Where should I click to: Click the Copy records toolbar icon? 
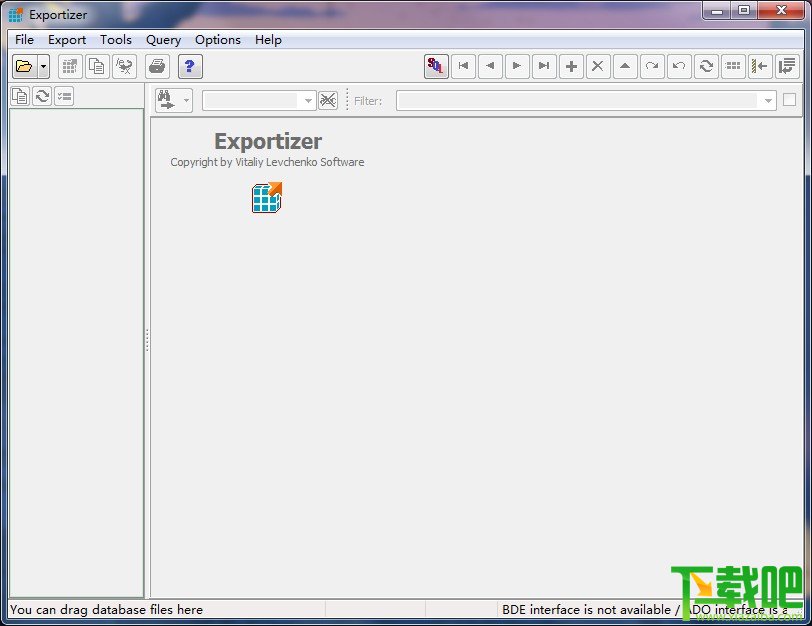[x=94, y=66]
